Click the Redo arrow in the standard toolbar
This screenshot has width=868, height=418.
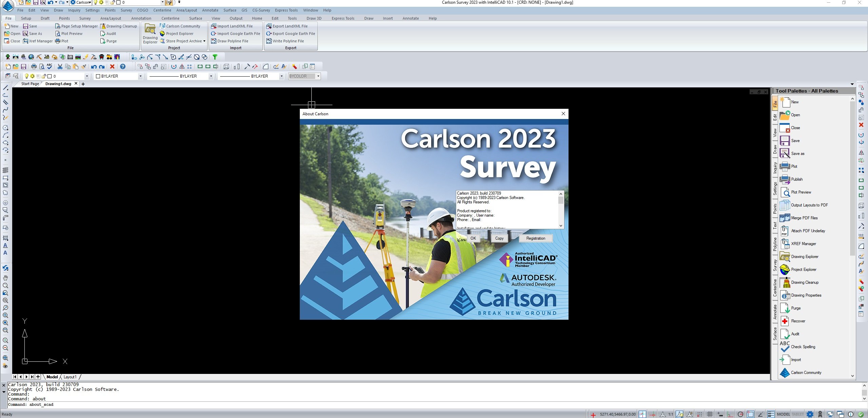(102, 67)
